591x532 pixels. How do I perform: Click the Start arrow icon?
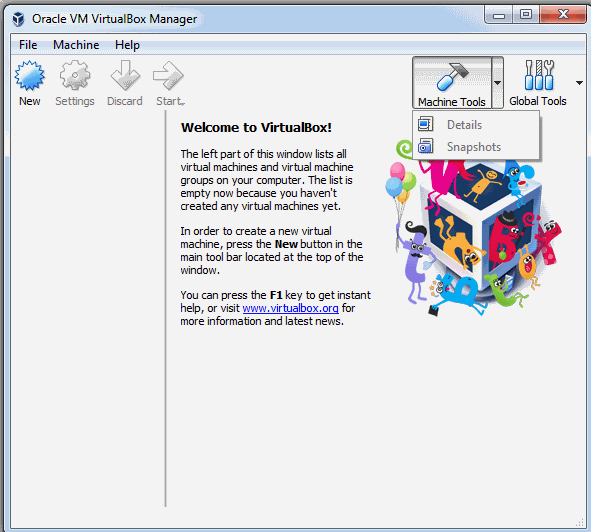(168, 76)
